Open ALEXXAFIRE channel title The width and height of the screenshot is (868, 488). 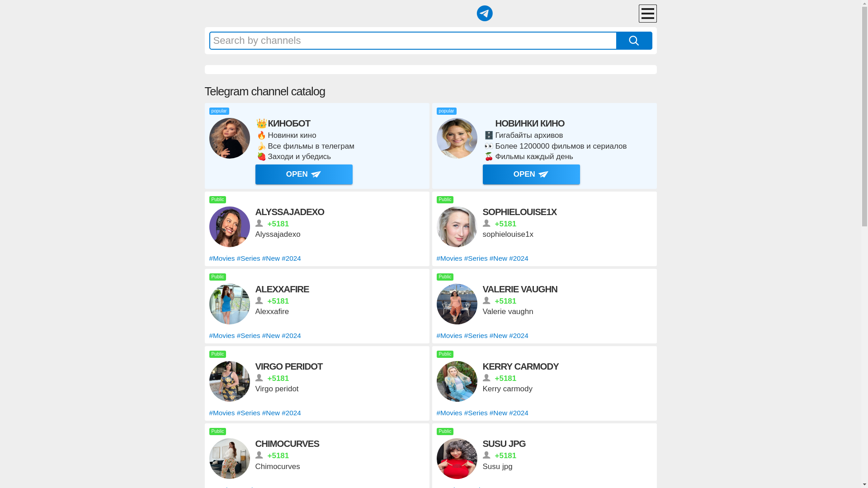coord(282,289)
